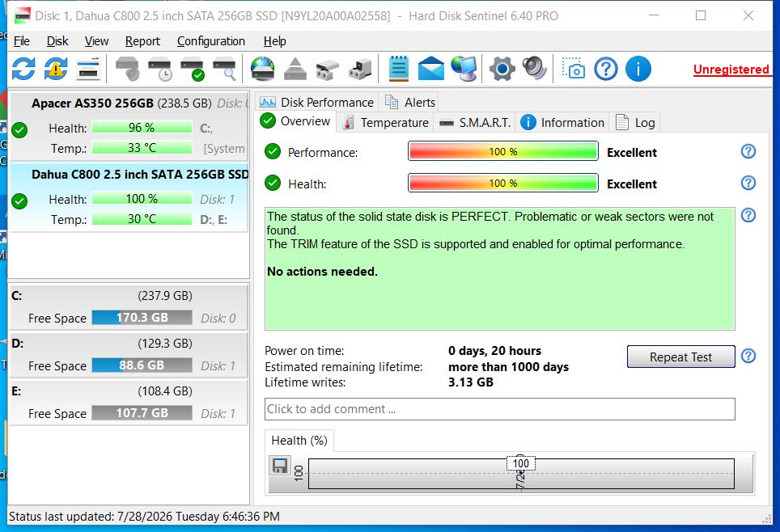Click the green disk status description box
The height and width of the screenshot is (532, 780).
click(499, 269)
